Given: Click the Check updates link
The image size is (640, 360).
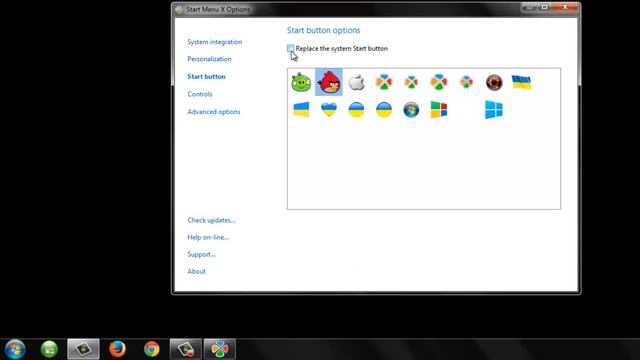Looking at the screenshot, I should pos(211,220).
